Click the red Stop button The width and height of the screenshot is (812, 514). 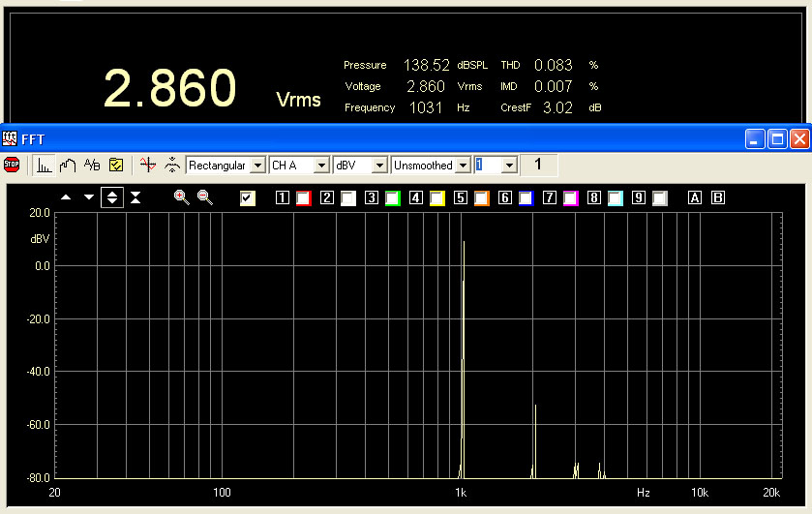(x=12, y=165)
